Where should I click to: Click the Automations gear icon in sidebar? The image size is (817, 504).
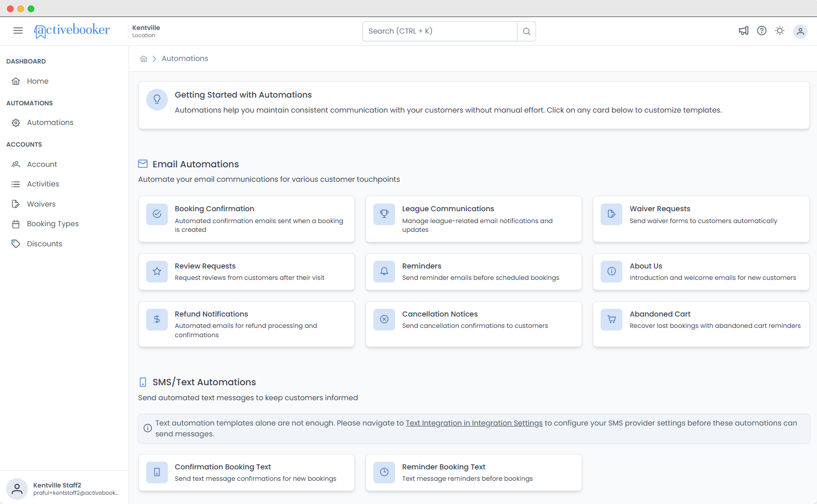(16, 122)
